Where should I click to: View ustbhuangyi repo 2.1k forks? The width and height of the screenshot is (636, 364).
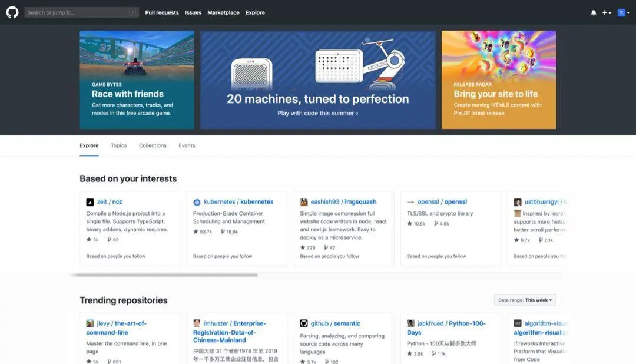pyautogui.click(x=546, y=240)
